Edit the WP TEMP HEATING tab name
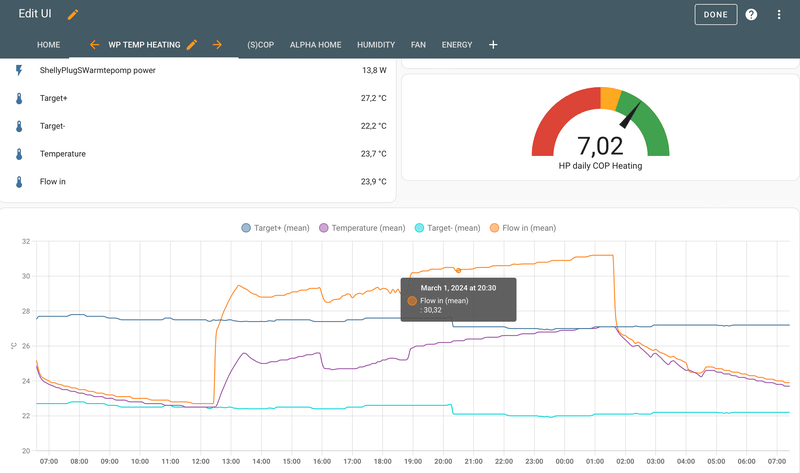This screenshot has height=473, width=800. click(192, 45)
